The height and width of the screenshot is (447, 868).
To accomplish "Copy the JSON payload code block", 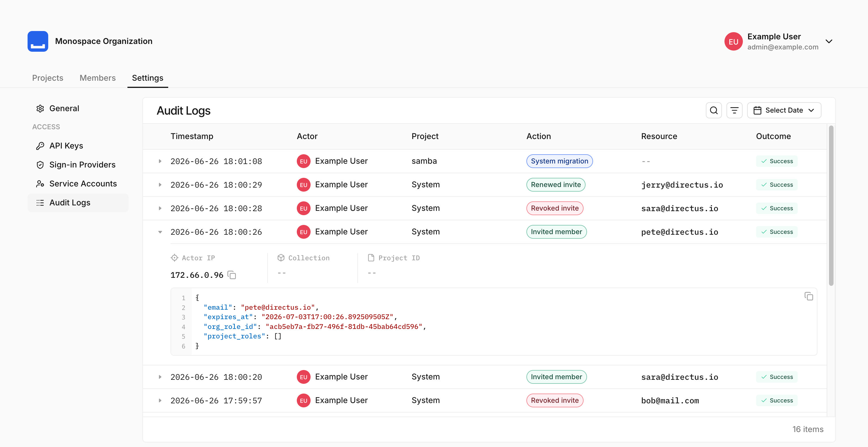I will pyautogui.click(x=809, y=296).
